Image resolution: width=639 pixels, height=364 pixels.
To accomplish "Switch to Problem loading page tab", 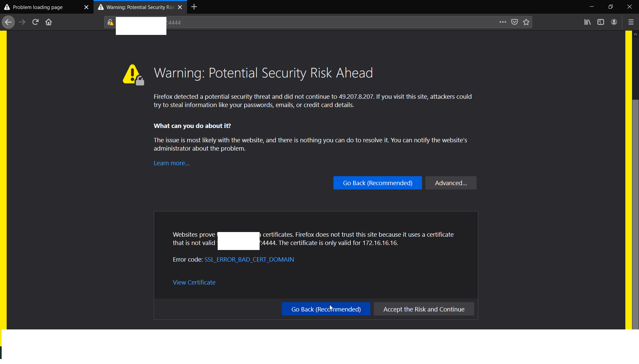I will pos(47,7).
